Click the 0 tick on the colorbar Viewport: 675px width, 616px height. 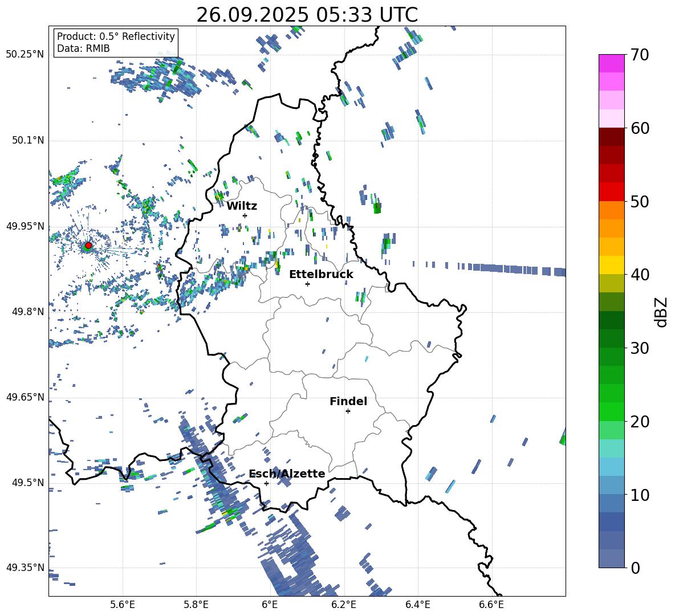coord(635,568)
